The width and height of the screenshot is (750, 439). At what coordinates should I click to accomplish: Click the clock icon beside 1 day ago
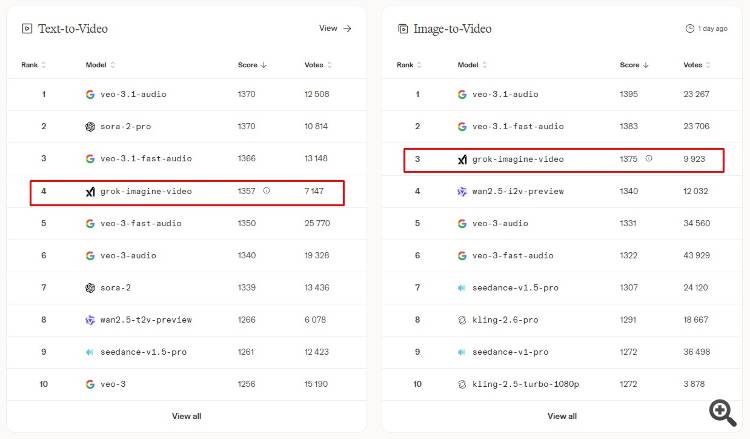click(690, 28)
